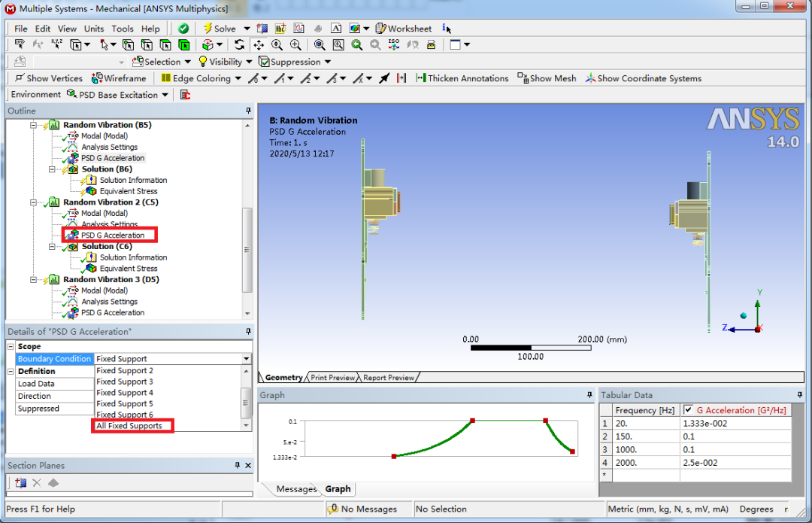Open the Selection toolbar menu
812x523 pixels.
coord(162,62)
